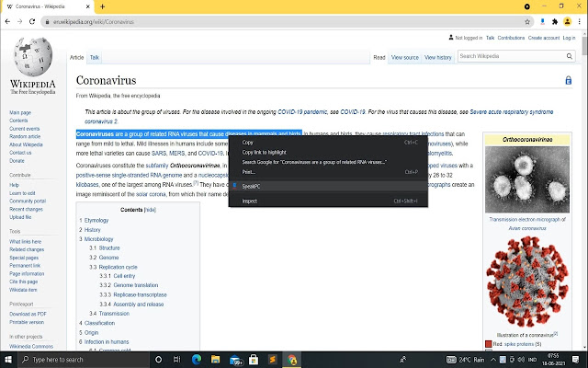This screenshot has width=588, height=368.
Task: Open the SpeakPC extension icon in toolbar
Action: click(x=542, y=22)
